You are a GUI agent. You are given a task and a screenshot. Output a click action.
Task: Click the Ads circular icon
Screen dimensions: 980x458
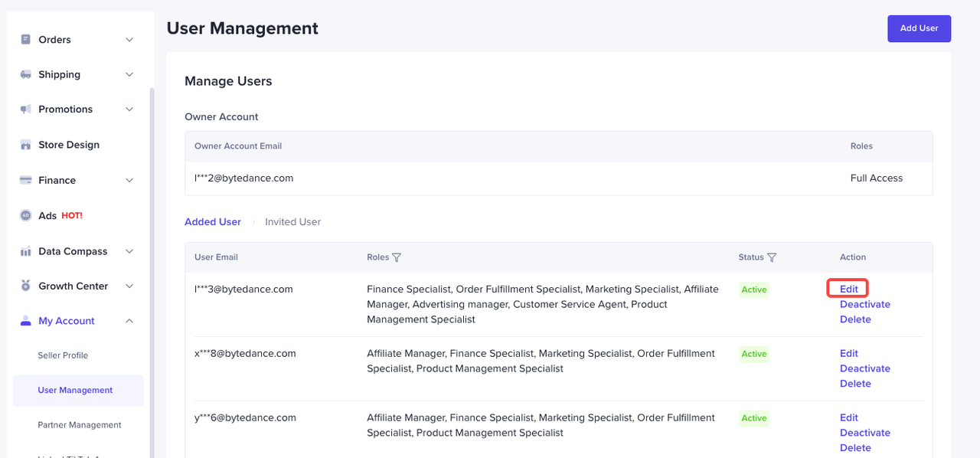(26, 216)
